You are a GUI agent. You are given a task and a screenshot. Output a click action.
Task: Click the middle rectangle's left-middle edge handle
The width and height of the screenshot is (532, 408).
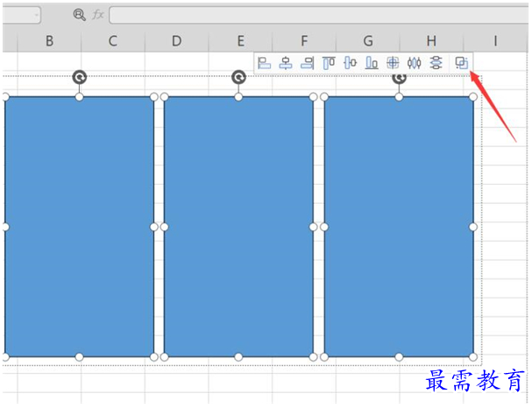click(x=165, y=227)
